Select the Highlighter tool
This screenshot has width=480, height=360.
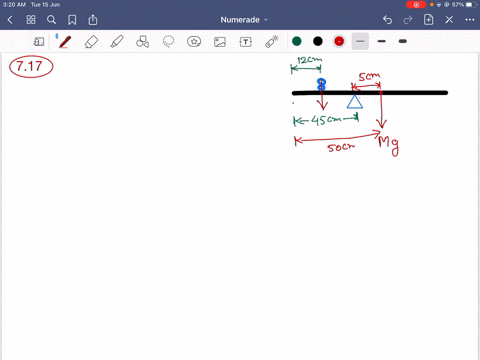pos(117,42)
